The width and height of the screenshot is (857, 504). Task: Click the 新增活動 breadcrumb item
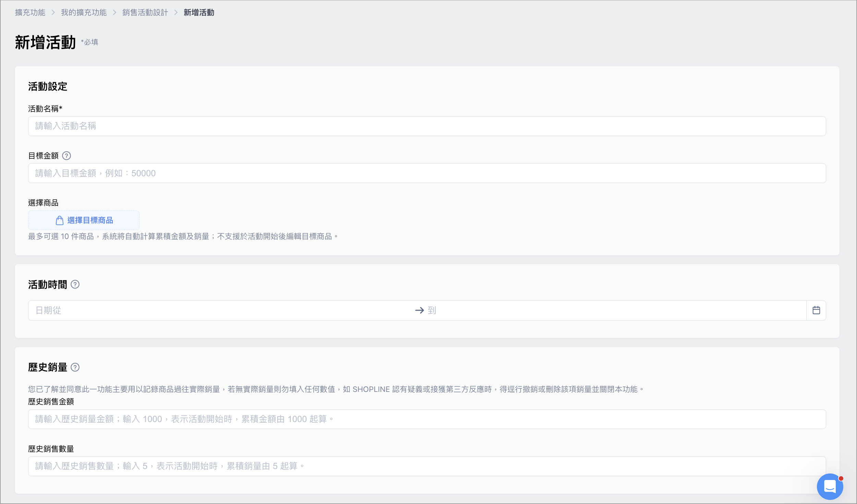[x=199, y=13]
